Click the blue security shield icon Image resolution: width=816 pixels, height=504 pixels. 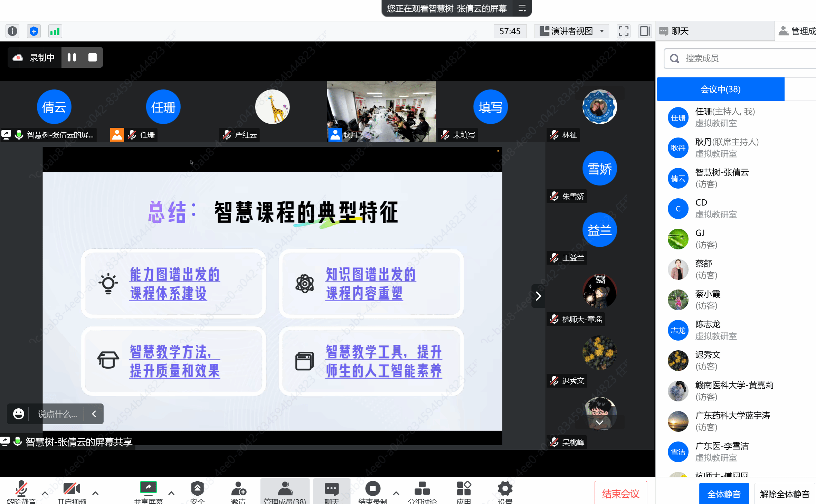(x=34, y=31)
